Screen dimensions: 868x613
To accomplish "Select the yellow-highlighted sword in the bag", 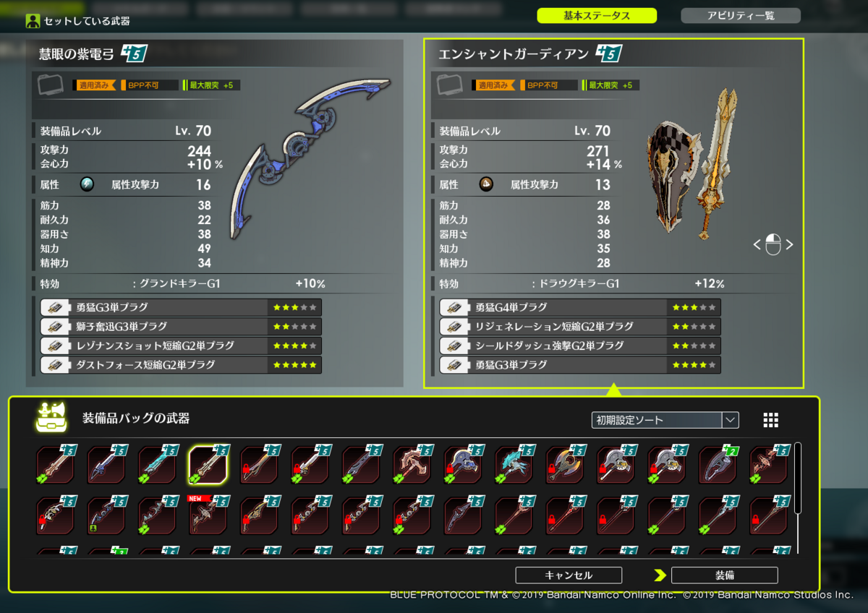I will [x=208, y=464].
